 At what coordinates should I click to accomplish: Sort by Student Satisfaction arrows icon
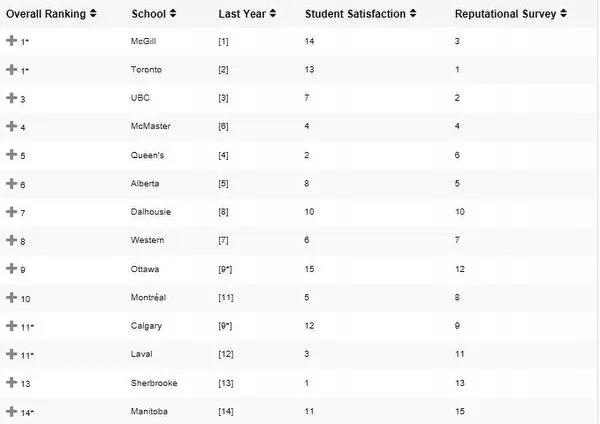point(412,13)
